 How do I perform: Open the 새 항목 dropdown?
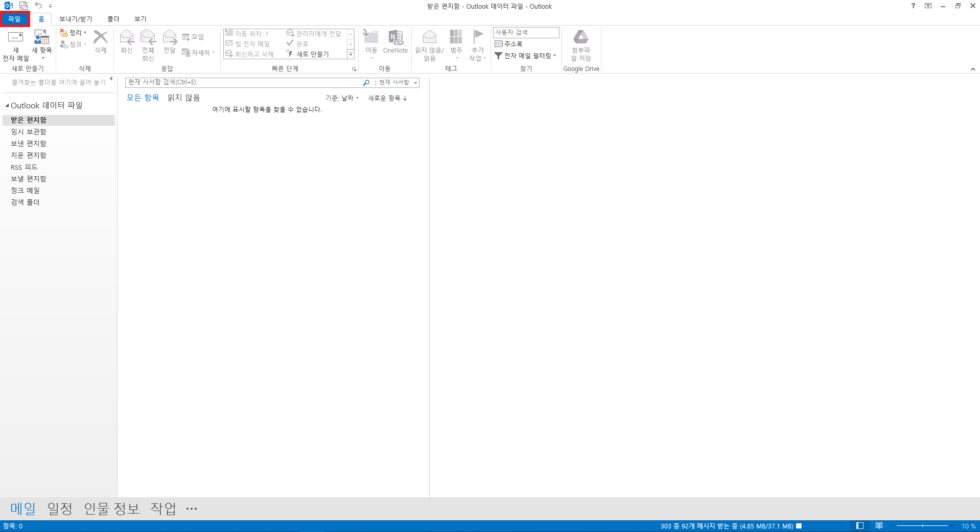[42, 45]
